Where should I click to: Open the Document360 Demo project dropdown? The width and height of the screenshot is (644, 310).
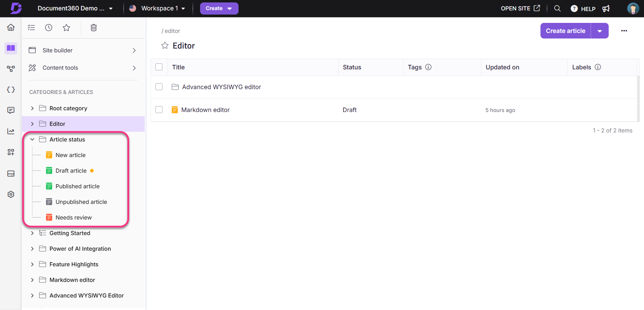[x=75, y=8]
